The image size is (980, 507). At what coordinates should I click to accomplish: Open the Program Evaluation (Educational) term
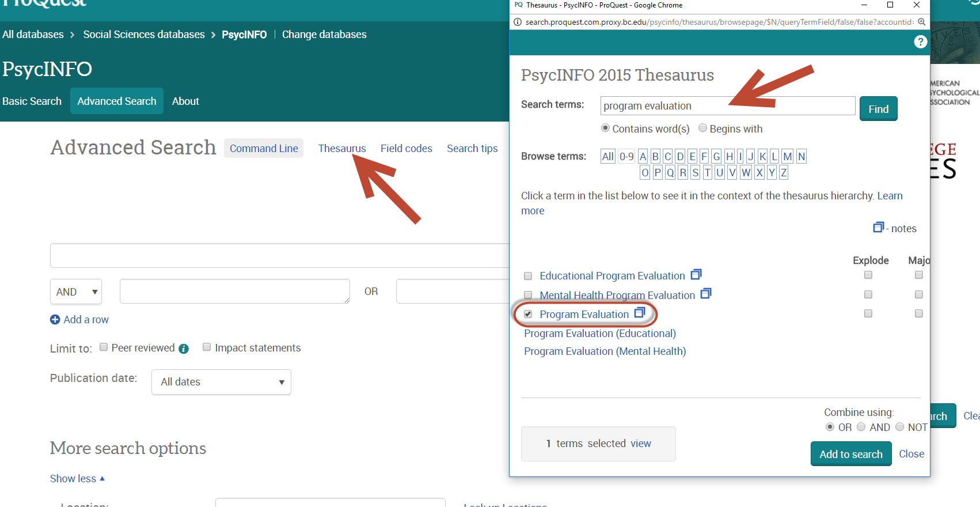600,334
